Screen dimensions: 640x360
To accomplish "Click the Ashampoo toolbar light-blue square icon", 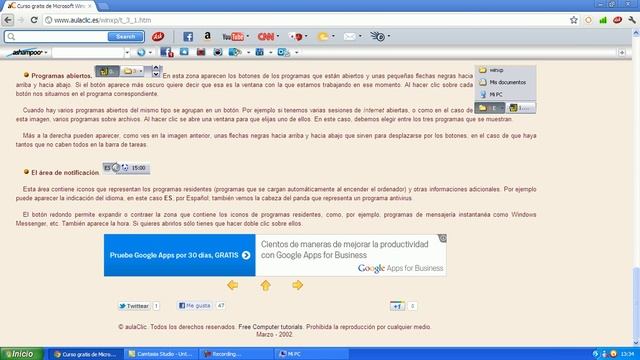I will tap(184, 52).
